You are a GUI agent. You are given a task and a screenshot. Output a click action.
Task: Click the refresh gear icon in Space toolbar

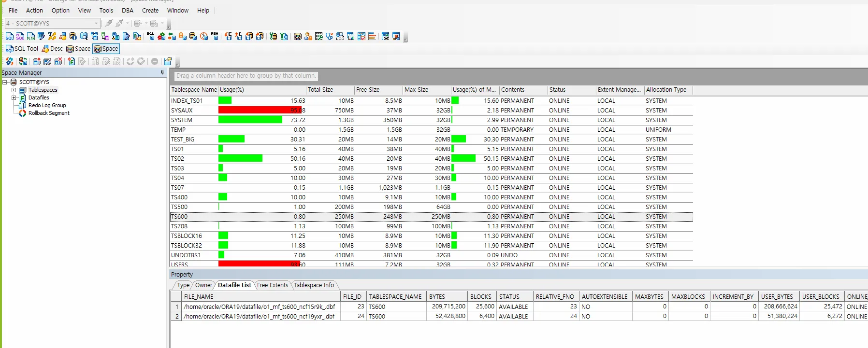click(10, 61)
